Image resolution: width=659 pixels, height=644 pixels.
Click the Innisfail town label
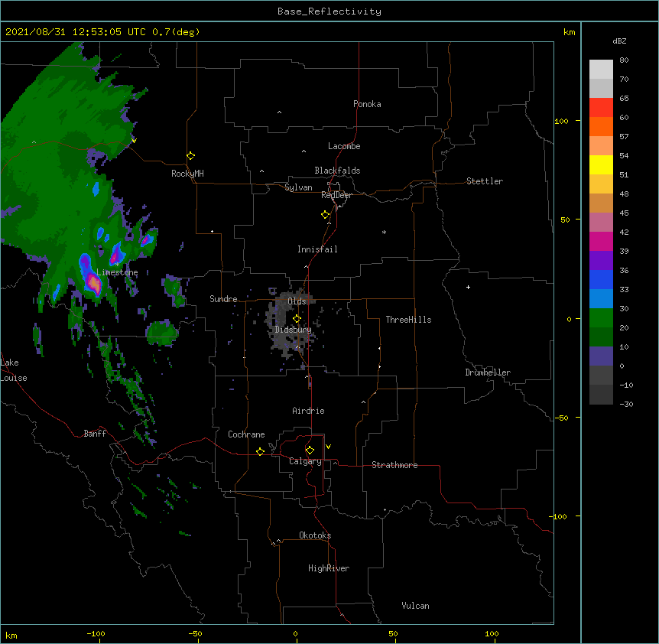click(x=317, y=249)
